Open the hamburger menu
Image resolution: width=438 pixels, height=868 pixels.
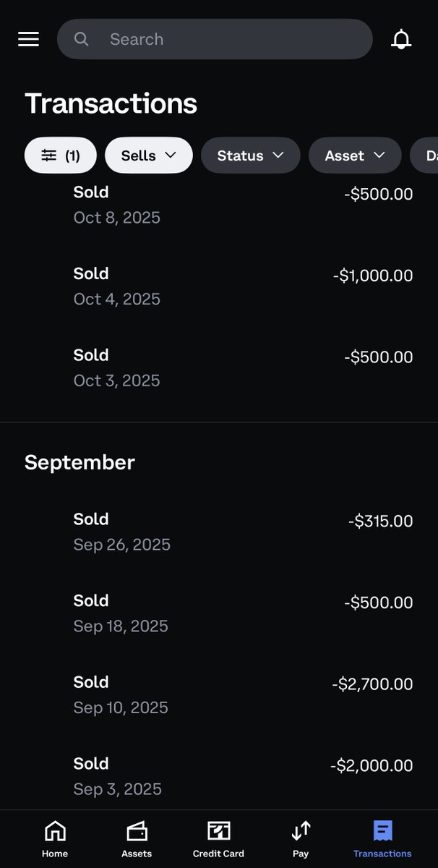coord(28,39)
